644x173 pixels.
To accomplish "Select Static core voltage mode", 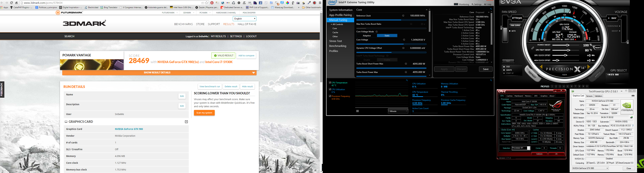I will click(387, 36).
